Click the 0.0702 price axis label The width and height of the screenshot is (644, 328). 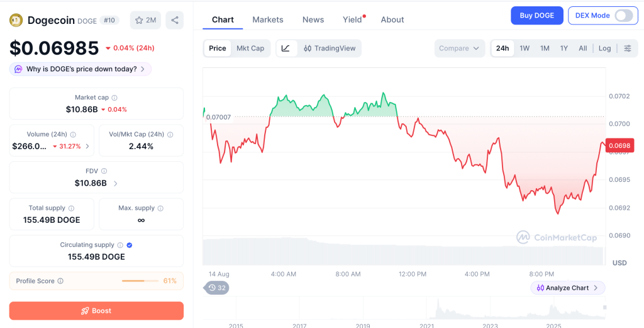pyautogui.click(x=619, y=96)
